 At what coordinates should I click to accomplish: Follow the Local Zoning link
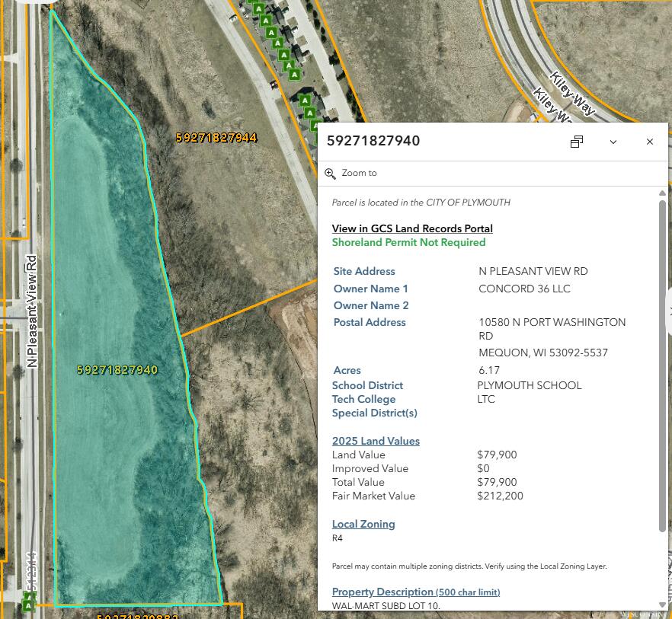(x=363, y=524)
